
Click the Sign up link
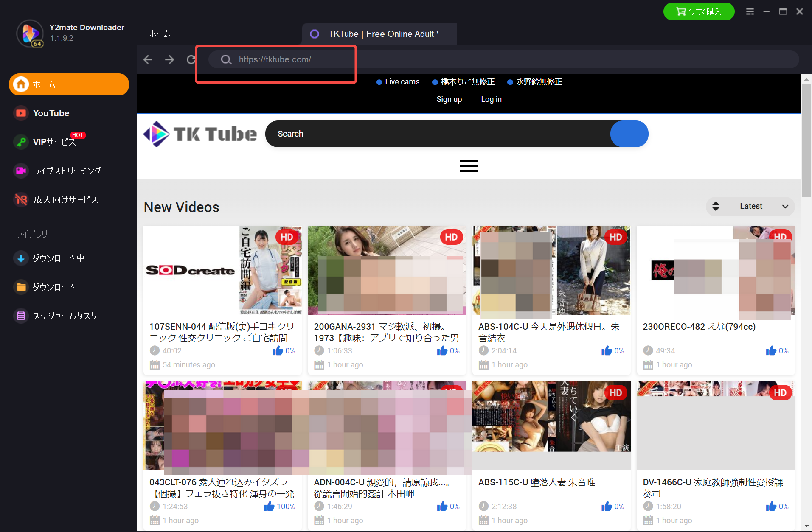[x=449, y=99]
